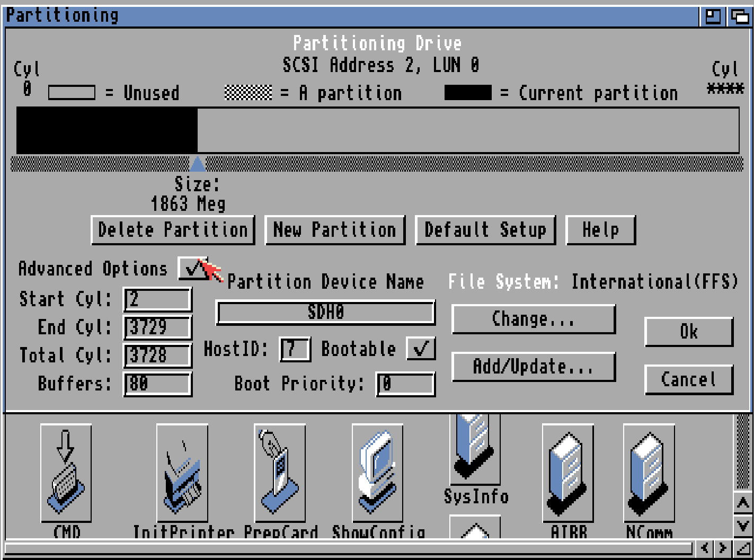Click the partition size slider triangle
The image size is (754, 560).
pos(197,164)
